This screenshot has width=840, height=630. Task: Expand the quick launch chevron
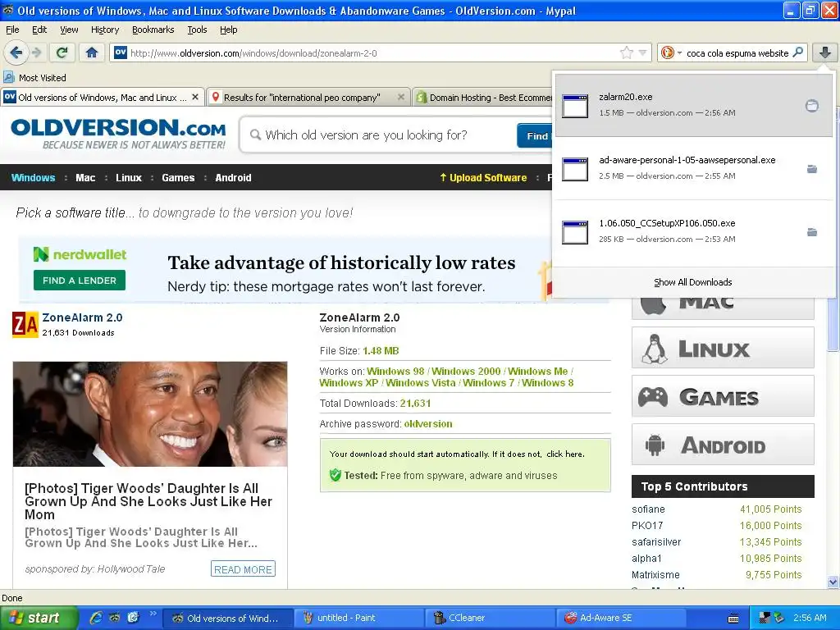(153, 614)
